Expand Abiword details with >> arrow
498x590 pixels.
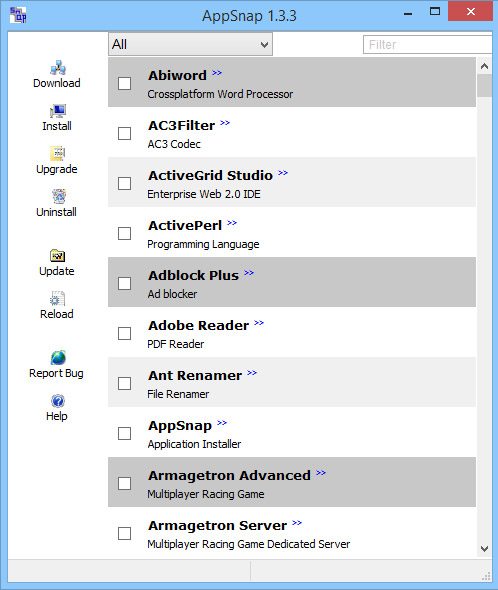click(217, 73)
